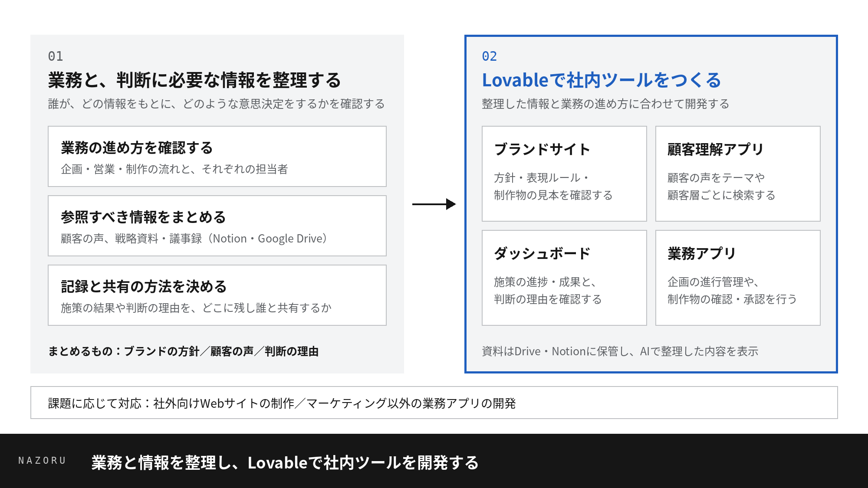Viewport: 868px width, 488px height.
Task: Click the heading 業務と、判断に必要な情報を整理する
Action: [194, 80]
